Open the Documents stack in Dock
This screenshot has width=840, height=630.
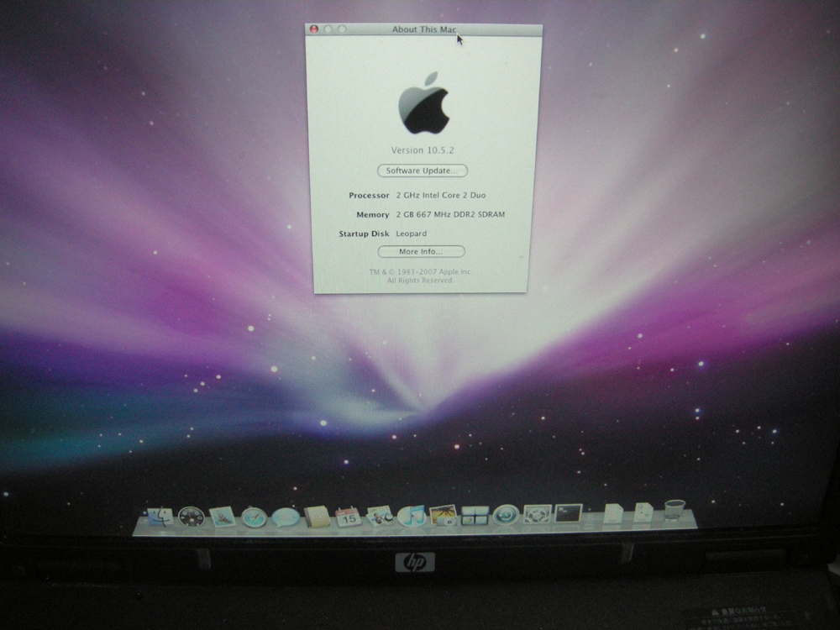[613, 512]
